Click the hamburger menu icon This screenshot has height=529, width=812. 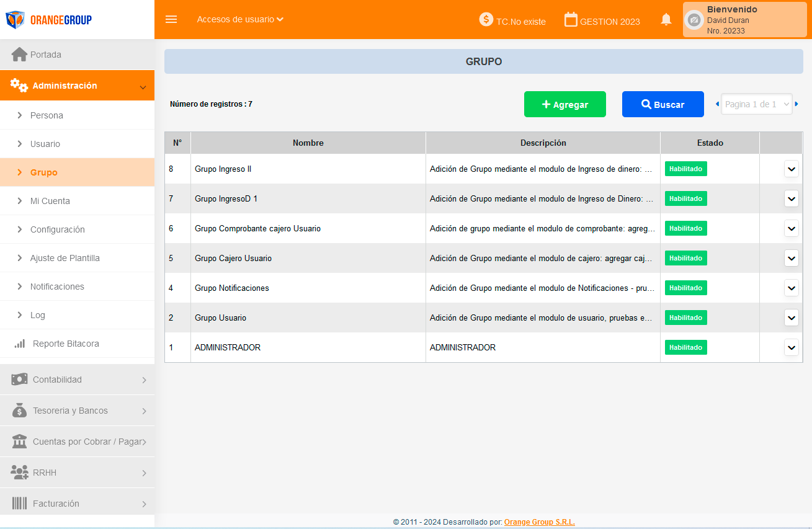coord(171,19)
